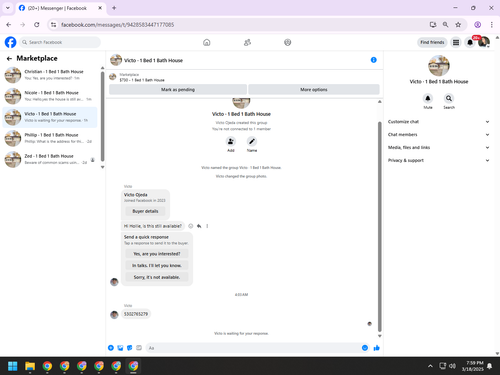Click Mark as pending button
500x375 pixels.
pyautogui.click(x=178, y=90)
